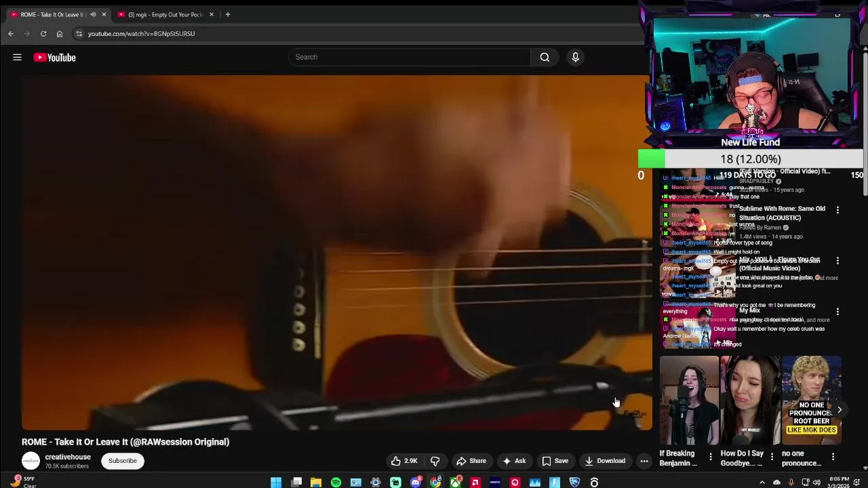Open Task View on the taskbar
868x488 pixels.
(296, 483)
